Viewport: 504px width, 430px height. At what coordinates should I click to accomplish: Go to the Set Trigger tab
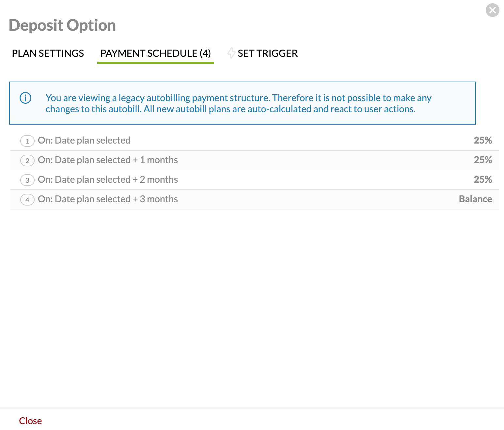pyautogui.click(x=267, y=53)
